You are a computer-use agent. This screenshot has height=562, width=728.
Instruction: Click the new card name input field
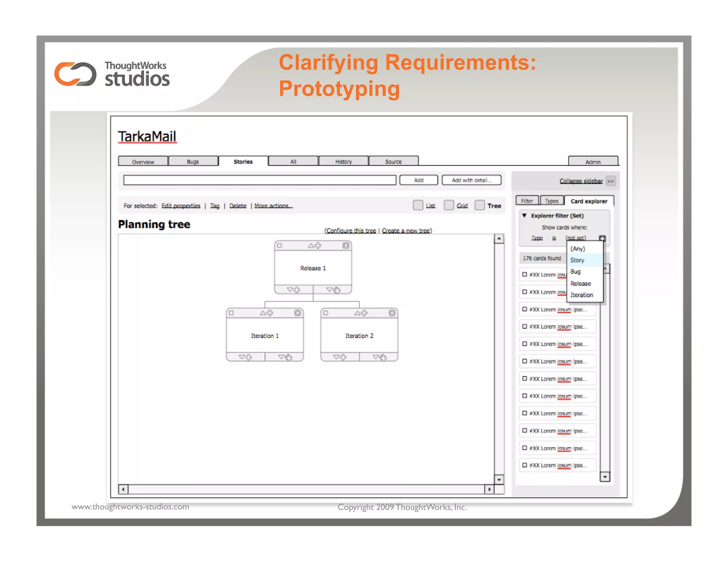(260, 180)
